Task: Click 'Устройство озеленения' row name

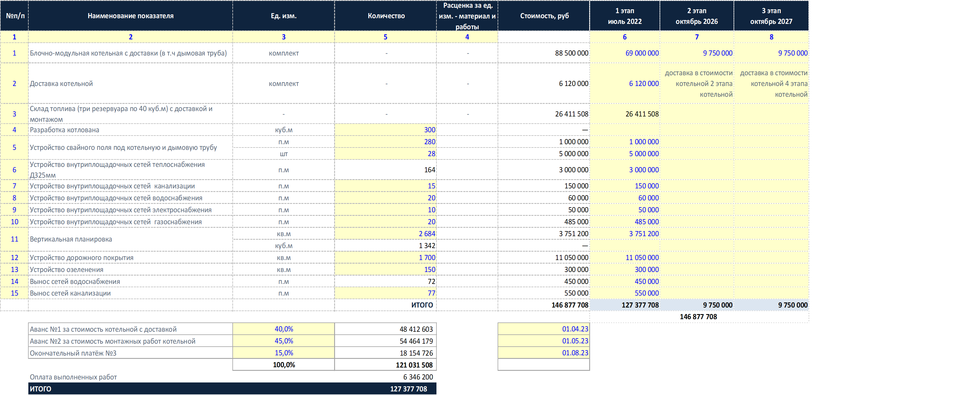Action: [130, 269]
